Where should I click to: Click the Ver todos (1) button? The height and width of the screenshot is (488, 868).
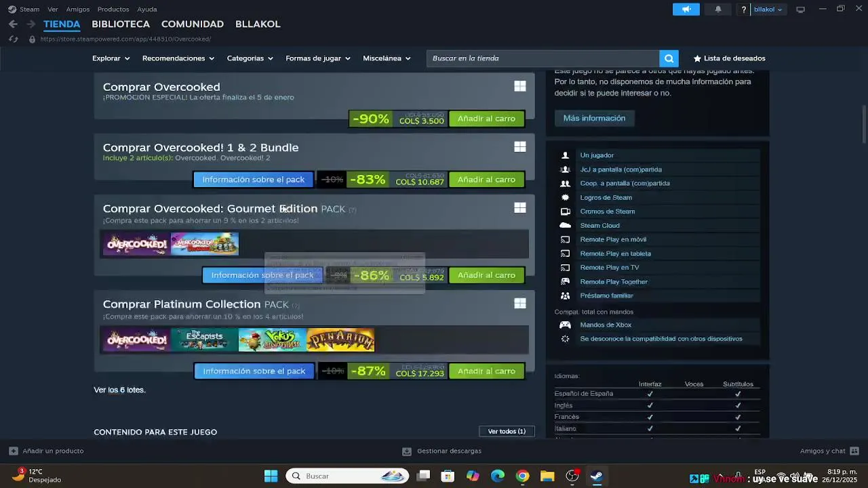[x=507, y=431]
